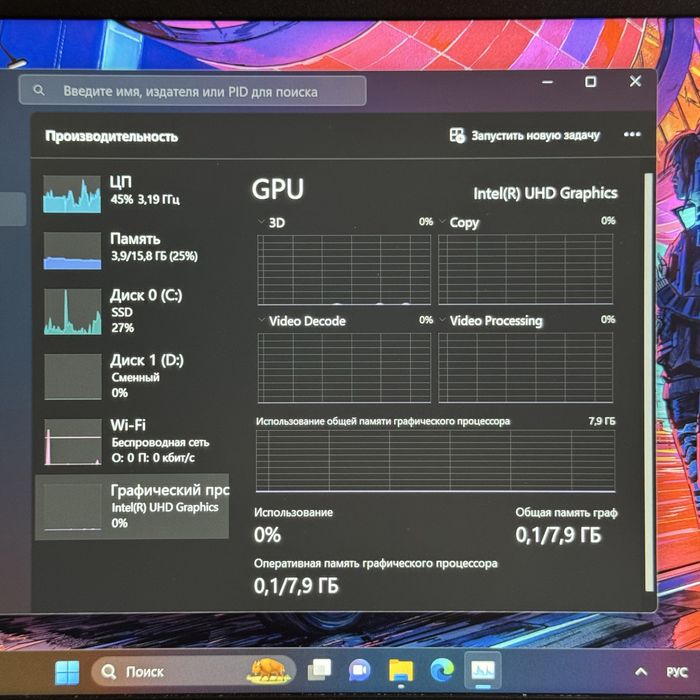Click the Video Decode usage graph
Viewport: 700px width, 700px height.
click(x=344, y=367)
